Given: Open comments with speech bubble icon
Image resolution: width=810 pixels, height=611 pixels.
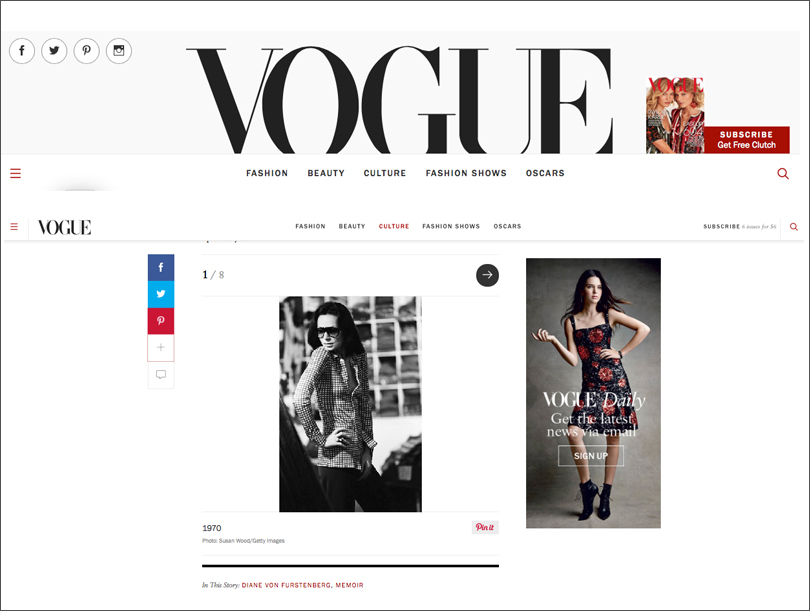Looking at the screenshot, I should (x=161, y=374).
